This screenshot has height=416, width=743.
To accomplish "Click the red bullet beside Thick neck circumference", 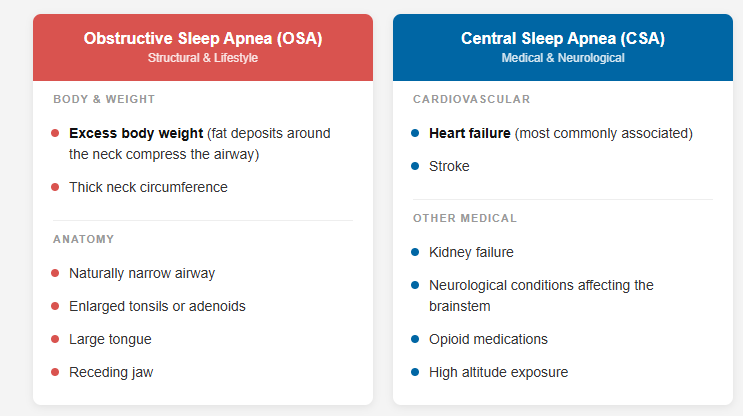I will coord(55,187).
